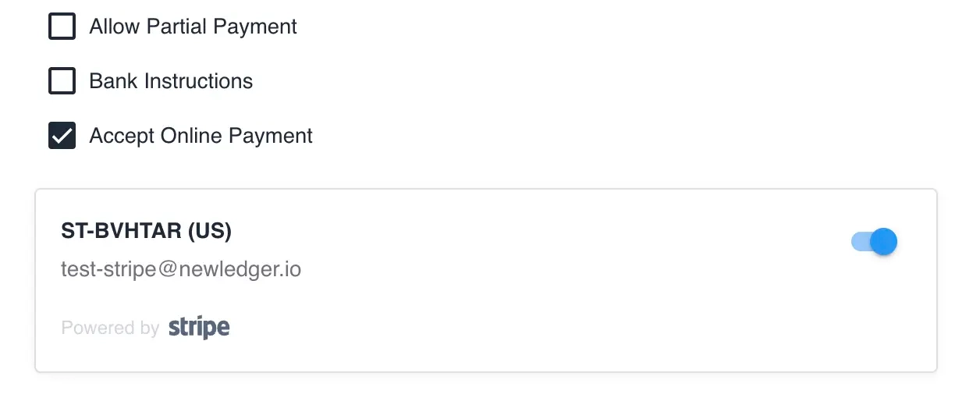The width and height of the screenshot is (980, 412).
Task: Click empty space inside the Stripe account card
Action: click(x=546, y=312)
